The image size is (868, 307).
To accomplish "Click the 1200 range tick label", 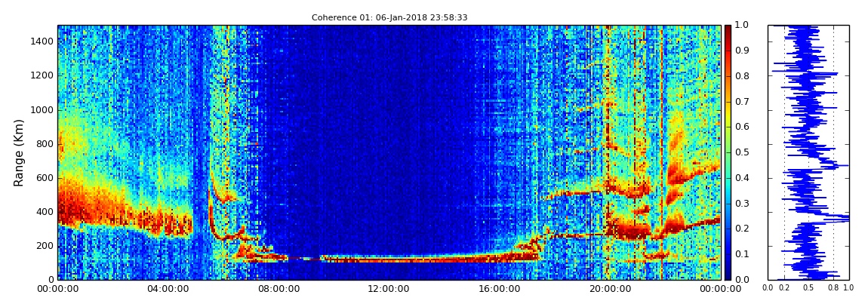I will click(x=42, y=75).
